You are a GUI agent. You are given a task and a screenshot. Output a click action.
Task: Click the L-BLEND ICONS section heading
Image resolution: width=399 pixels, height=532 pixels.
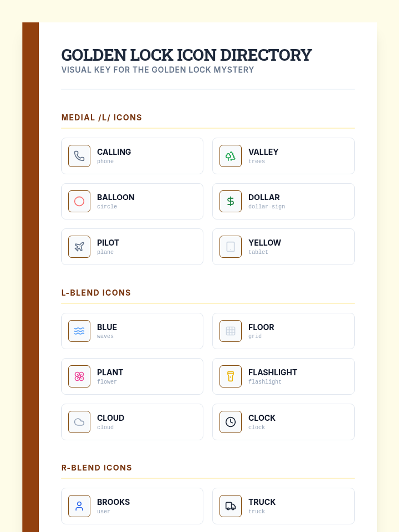click(96, 293)
